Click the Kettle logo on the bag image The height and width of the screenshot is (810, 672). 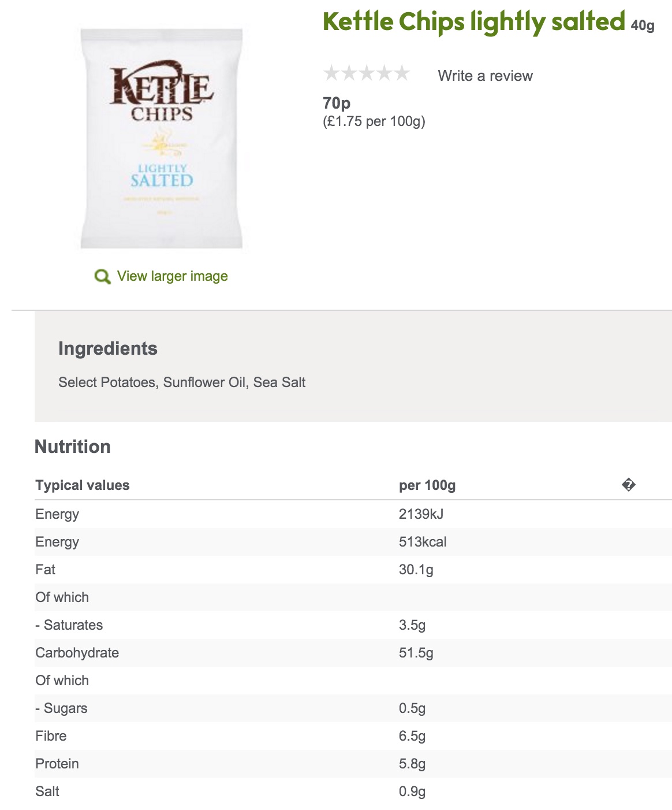162,87
